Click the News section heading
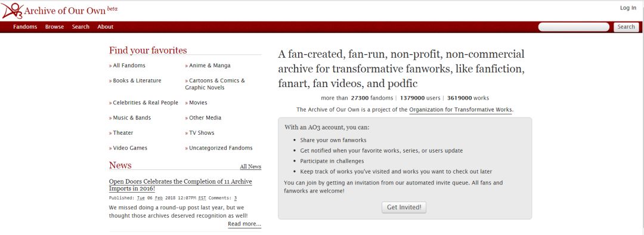 [x=120, y=165]
